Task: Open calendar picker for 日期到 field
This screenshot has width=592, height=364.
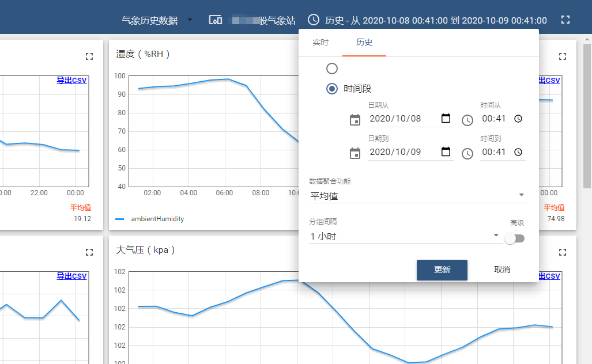Action: [x=446, y=152]
